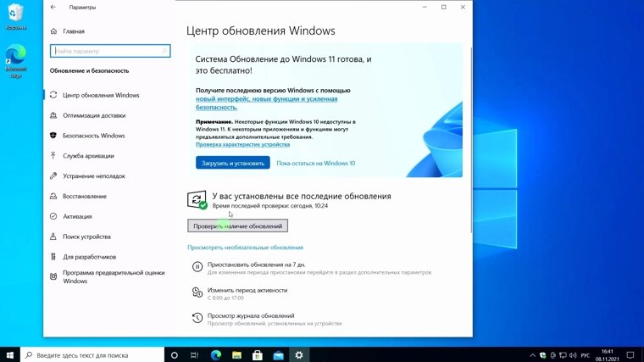
Task: Open Microsoft Store from taskbar
Action: (x=258, y=355)
